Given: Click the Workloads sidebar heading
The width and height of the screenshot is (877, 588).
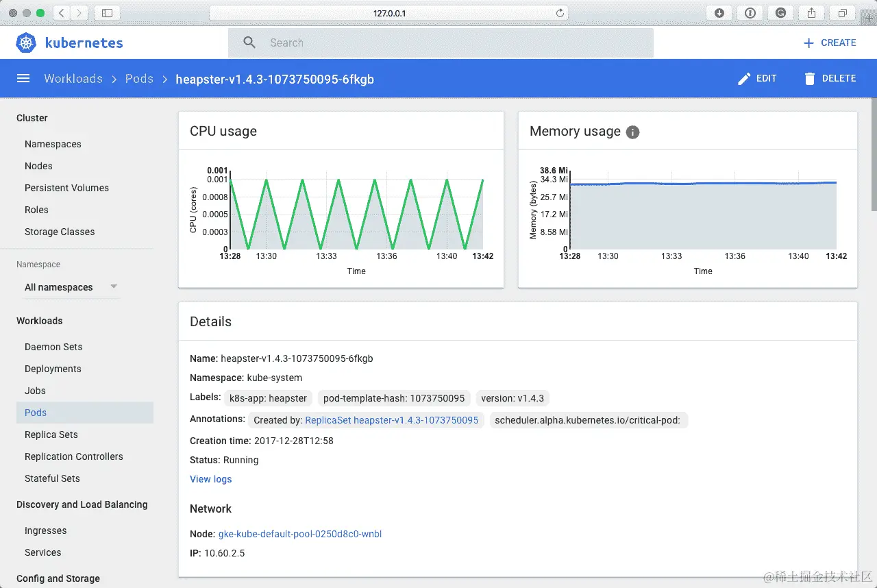Looking at the screenshot, I should [x=39, y=321].
